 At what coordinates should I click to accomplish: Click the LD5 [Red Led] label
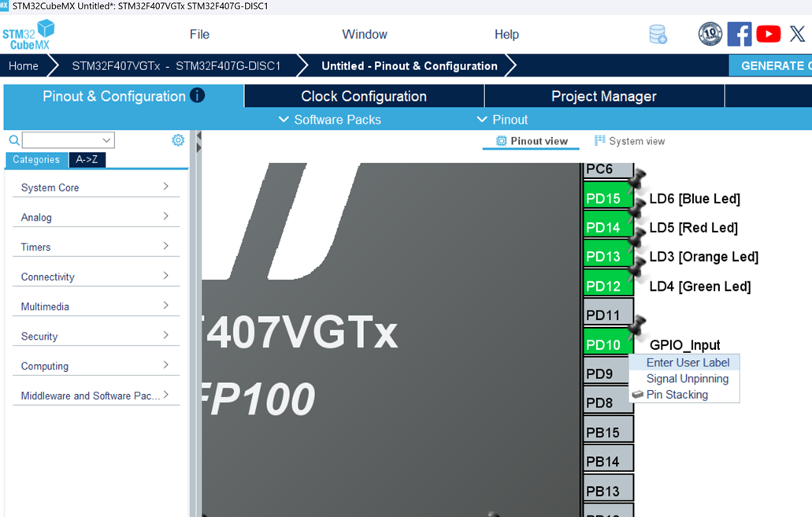pyautogui.click(x=693, y=228)
